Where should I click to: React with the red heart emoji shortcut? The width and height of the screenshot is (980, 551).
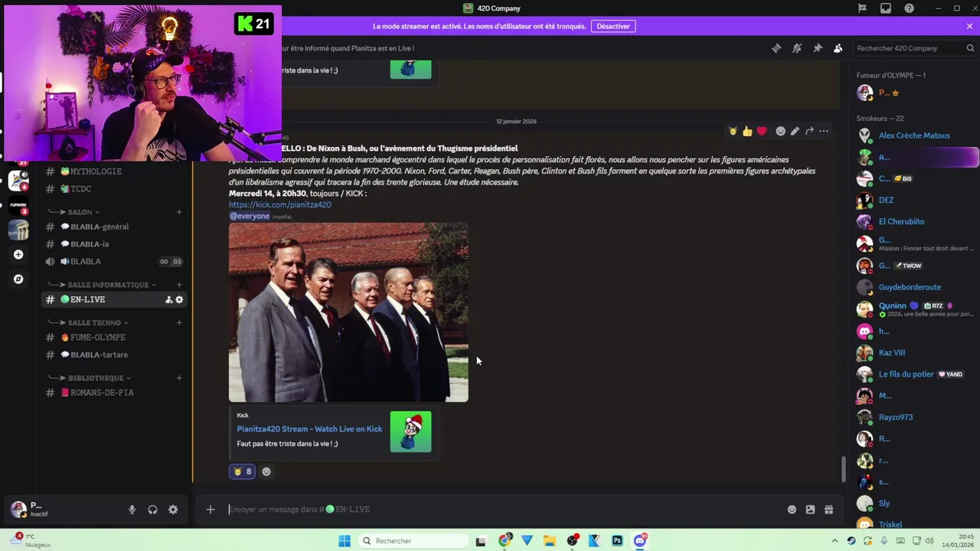point(762,132)
